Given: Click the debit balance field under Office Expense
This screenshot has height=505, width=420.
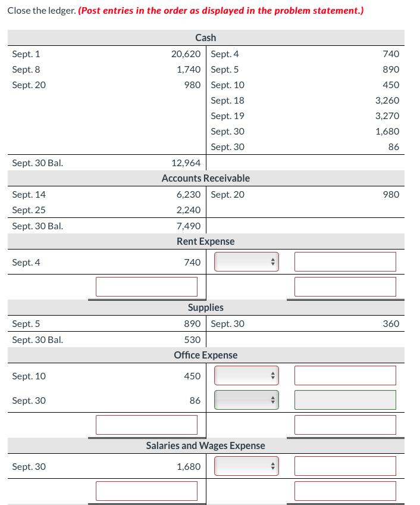Looking at the screenshot, I should coord(146,425).
